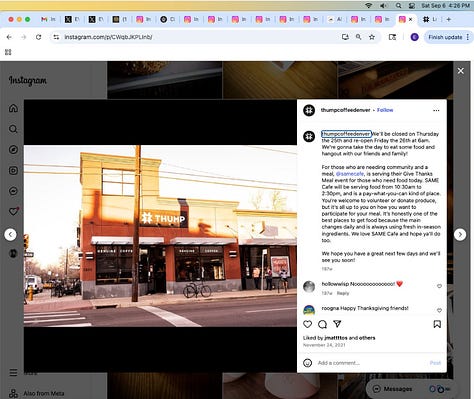The height and width of the screenshot is (399, 474).
Task: Click the install app icon in address bar
Action: pos(345,37)
